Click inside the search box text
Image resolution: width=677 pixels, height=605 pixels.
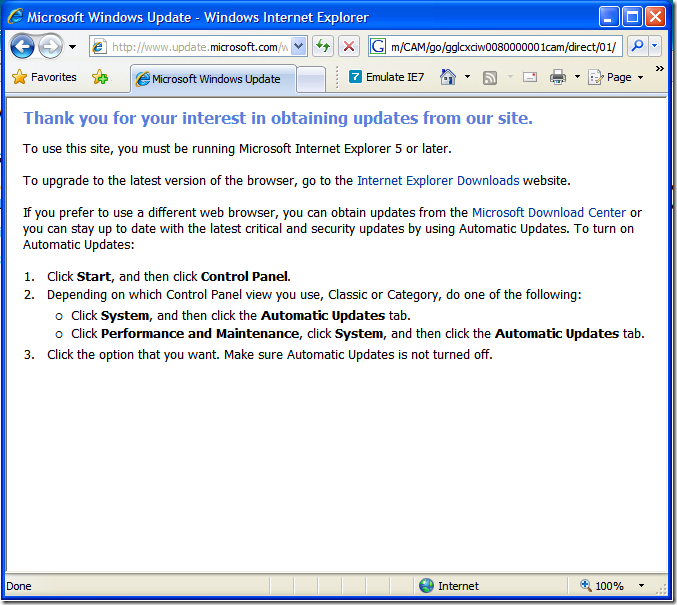(x=503, y=47)
